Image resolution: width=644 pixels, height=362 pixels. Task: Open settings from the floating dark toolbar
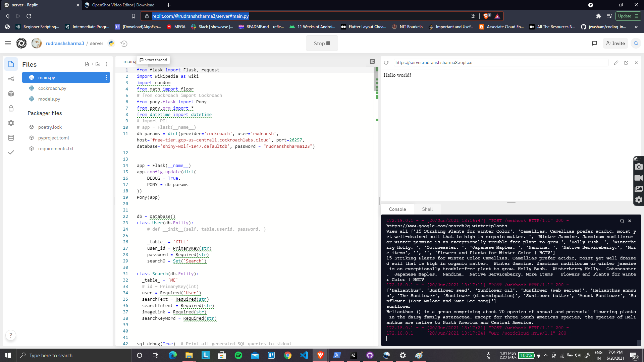639,200
